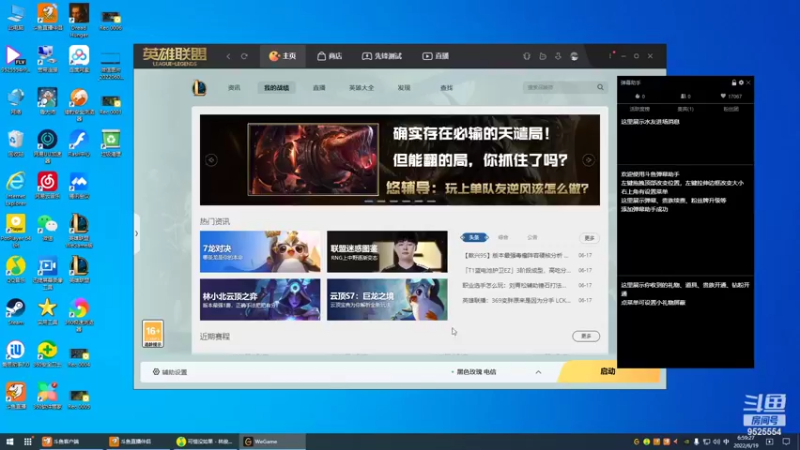Click the download icon in WeGame header
800x450 pixels.
558,56
